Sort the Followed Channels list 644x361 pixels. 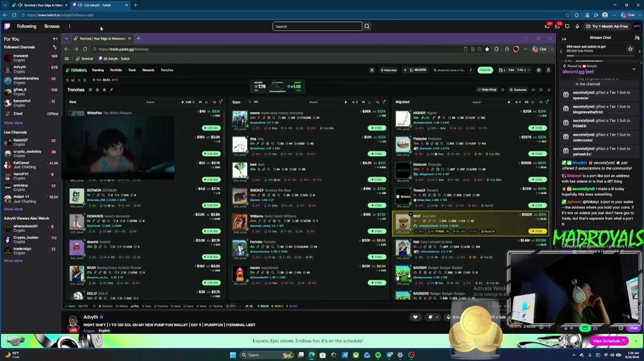click(x=55, y=47)
